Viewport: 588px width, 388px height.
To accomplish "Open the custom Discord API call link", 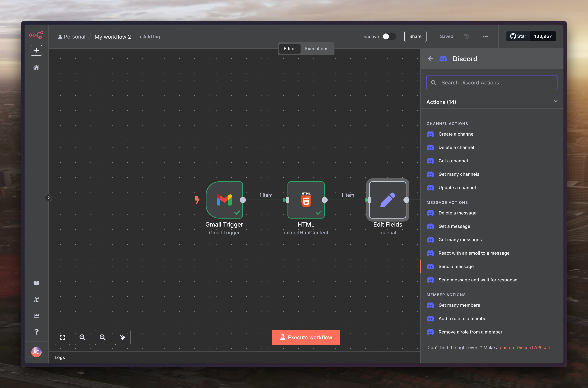I will tap(524, 347).
